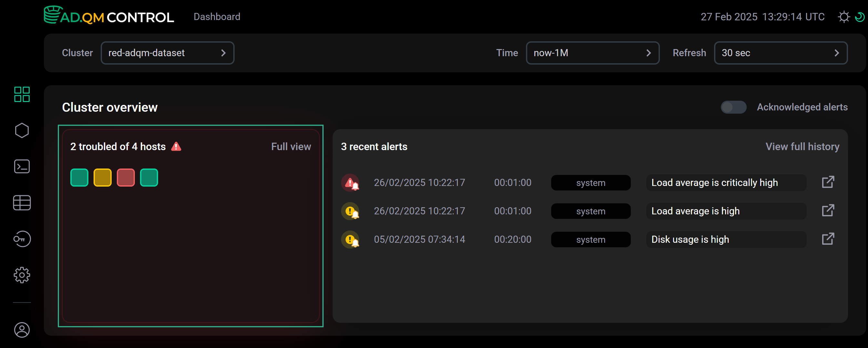868x348 pixels.
Task: Open the table view icon in sidebar
Action: [22, 203]
